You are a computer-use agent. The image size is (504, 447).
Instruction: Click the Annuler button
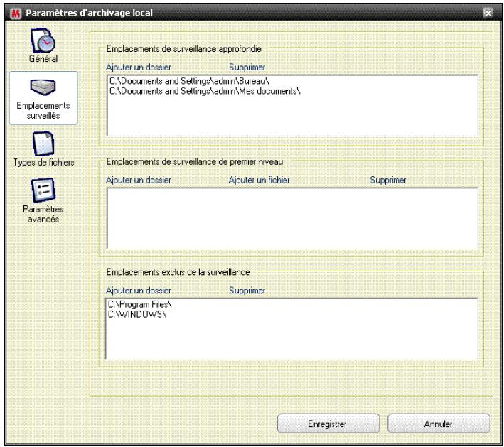tap(439, 424)
